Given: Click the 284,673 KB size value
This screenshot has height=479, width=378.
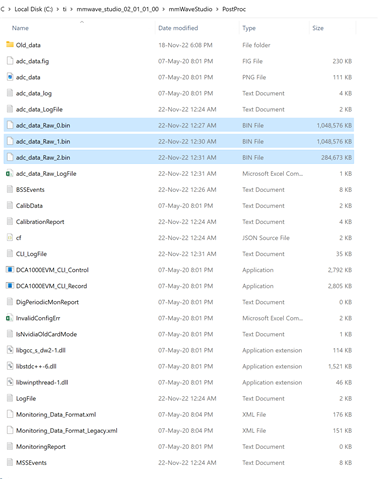Looking at the screenshot, I should coord(337,157).
